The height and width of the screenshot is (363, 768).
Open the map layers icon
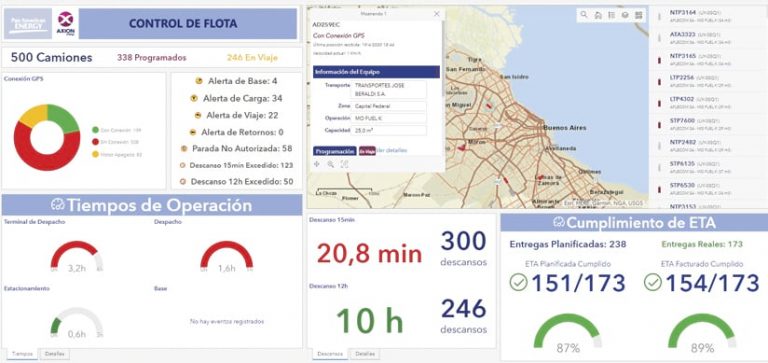click(x=625, y=15)
